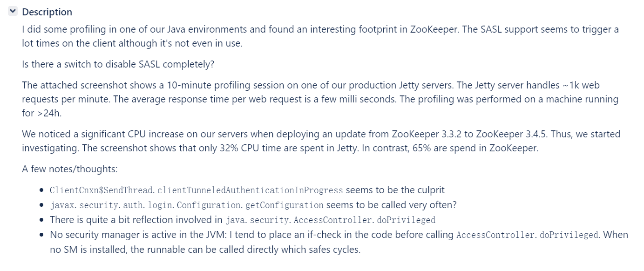This screenshot has width=644, height=271.
Task: Click the AccessController.doPrivileged code in last bullet
Action: tap(528, 235)
